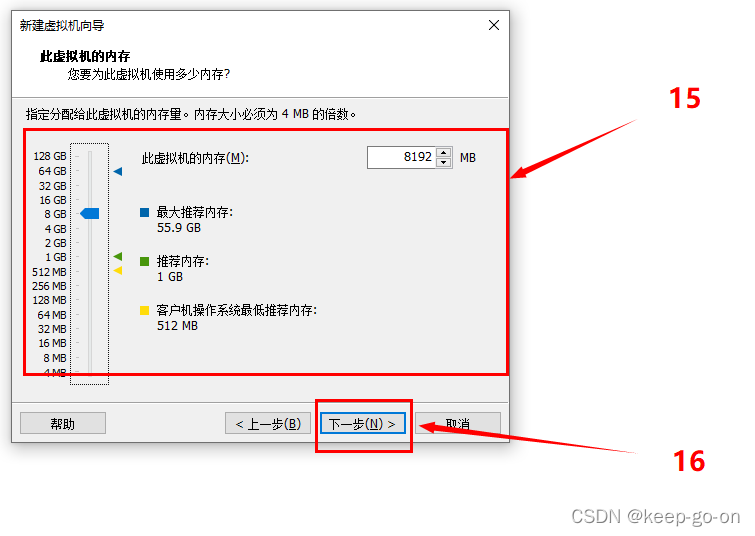This screenshot has width=755, height=536.
Task: Set slider to the 256 MB mark
Action: pyautogui.click(x=90, y=286)
